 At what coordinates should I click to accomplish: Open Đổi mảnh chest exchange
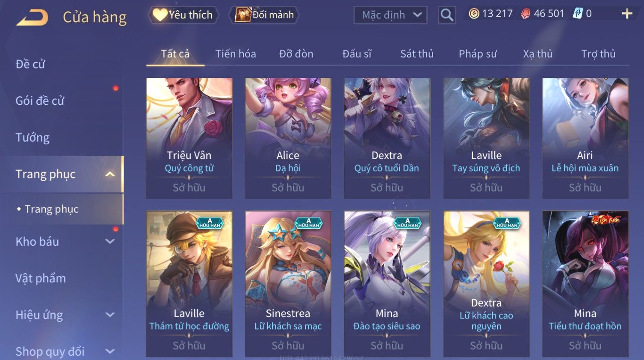point(265,15)
